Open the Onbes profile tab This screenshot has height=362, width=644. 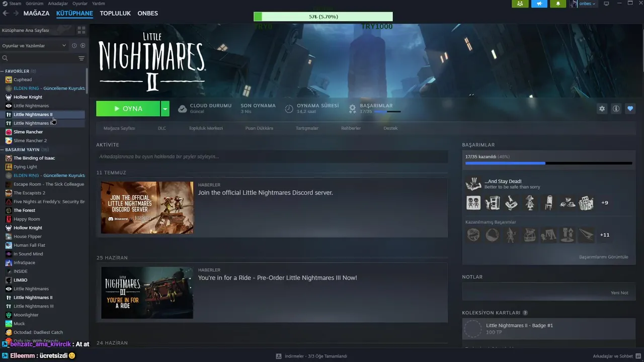(148, 13)
